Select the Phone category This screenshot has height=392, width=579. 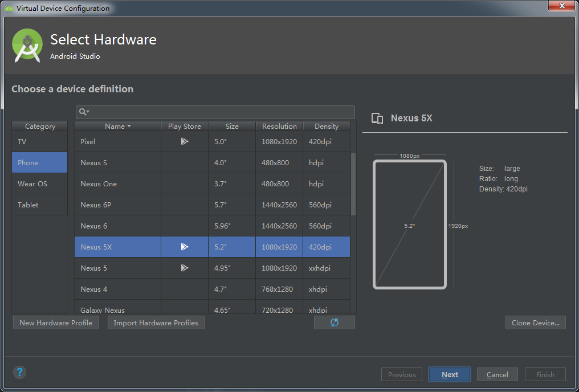coord(39,162)
